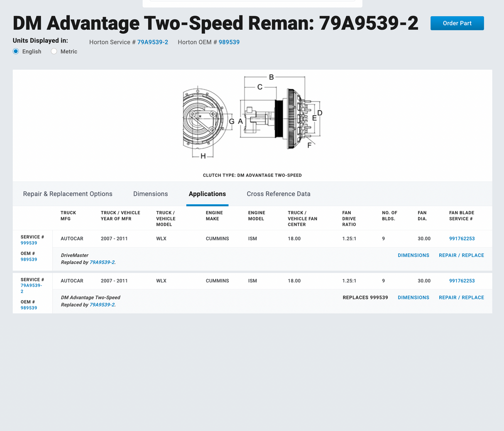Open service number 79A9539-2 in second row
504x431 pixels.
[x=31, y=288]
